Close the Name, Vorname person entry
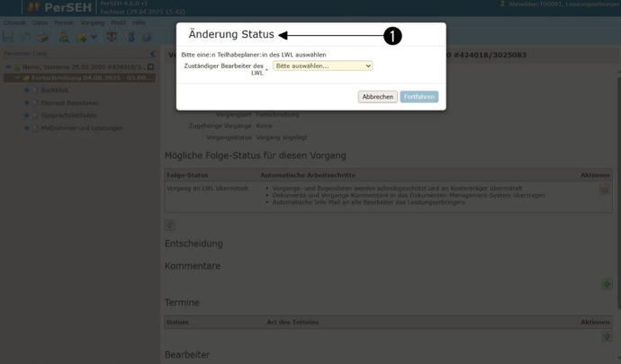Screen dimensions: 621x364 [x=150, y=67]
